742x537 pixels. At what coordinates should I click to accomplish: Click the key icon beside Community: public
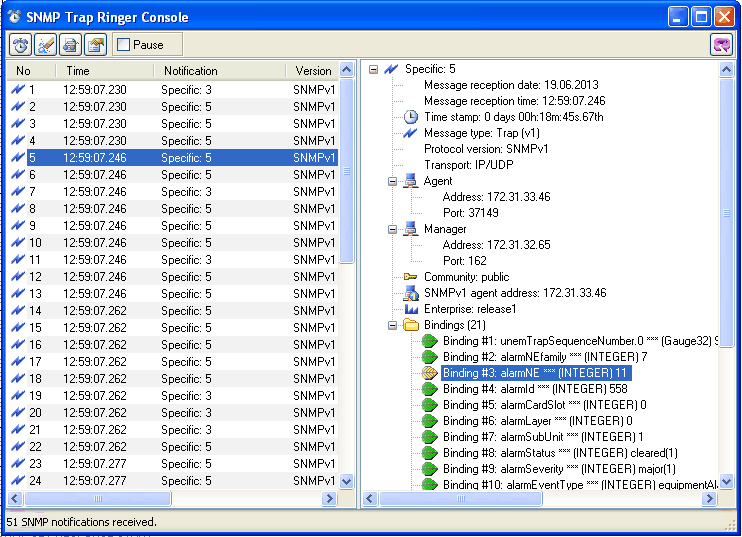pyautogui.click(x=410, y=277)
